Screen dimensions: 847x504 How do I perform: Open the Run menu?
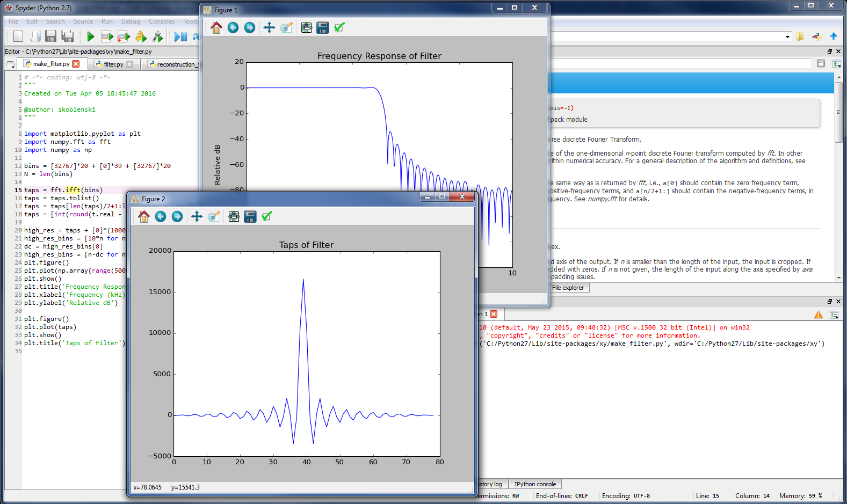[107, 21]
